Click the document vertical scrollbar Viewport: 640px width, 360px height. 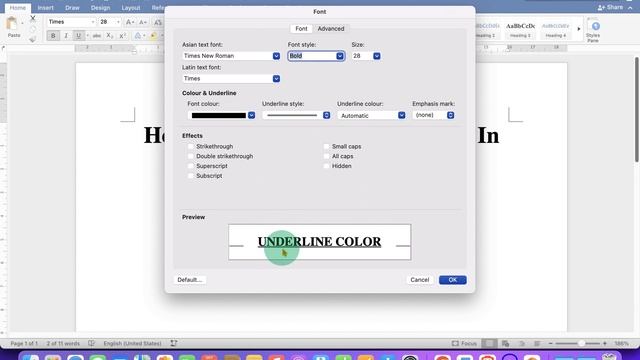[x=637, y=109]
